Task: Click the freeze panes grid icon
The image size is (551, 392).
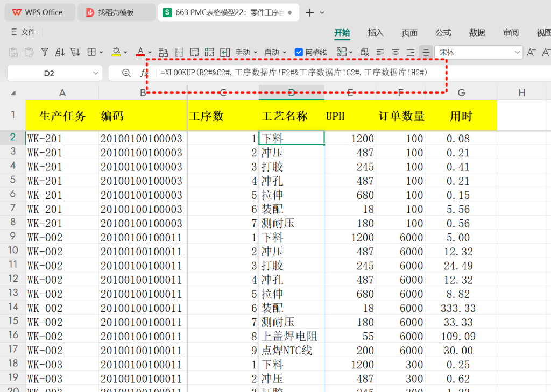Action: pos(341,52)
